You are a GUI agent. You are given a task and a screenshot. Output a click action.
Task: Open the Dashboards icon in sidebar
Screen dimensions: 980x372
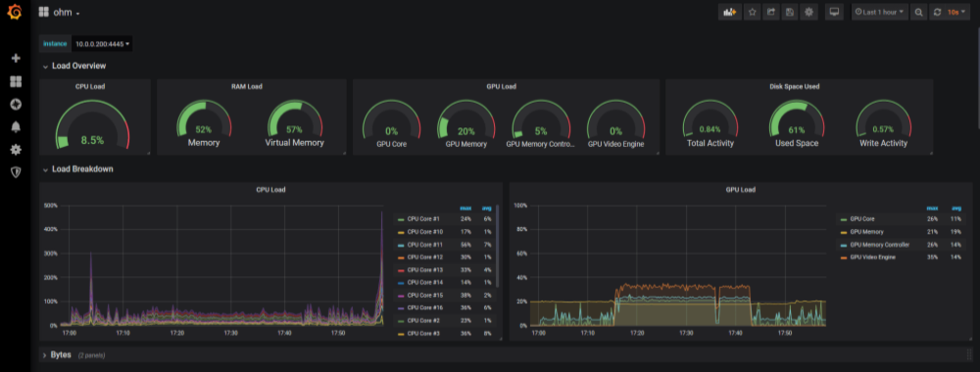coord(16,82)
